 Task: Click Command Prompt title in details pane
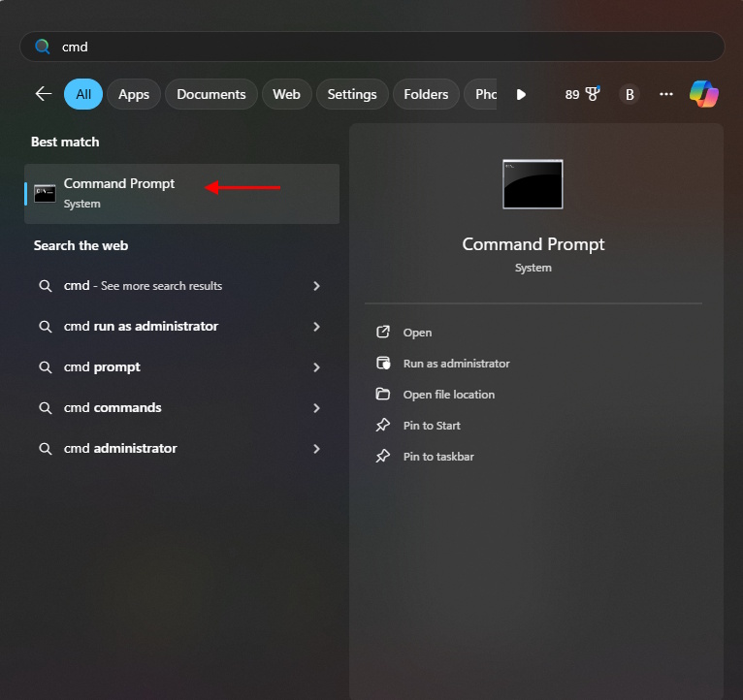point(533,244)
